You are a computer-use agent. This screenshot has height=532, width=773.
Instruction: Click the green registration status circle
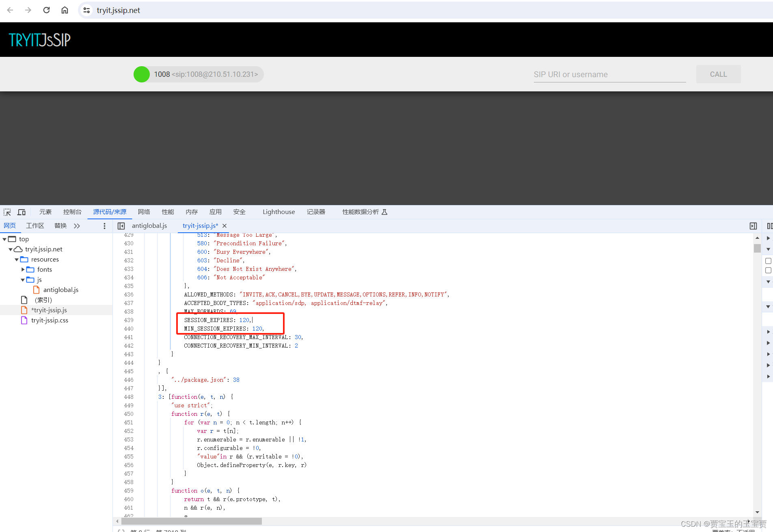pos(142,74)
